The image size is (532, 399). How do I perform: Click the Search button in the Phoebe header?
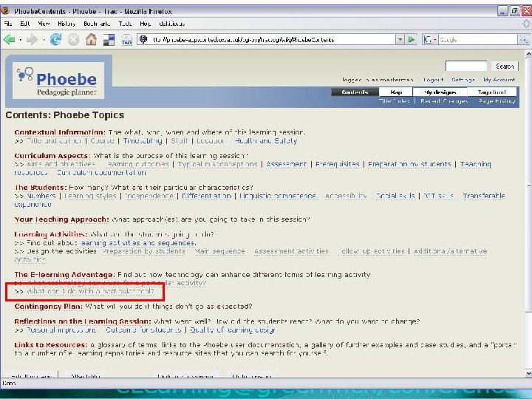pyautogui.click(x=505, y=66)
